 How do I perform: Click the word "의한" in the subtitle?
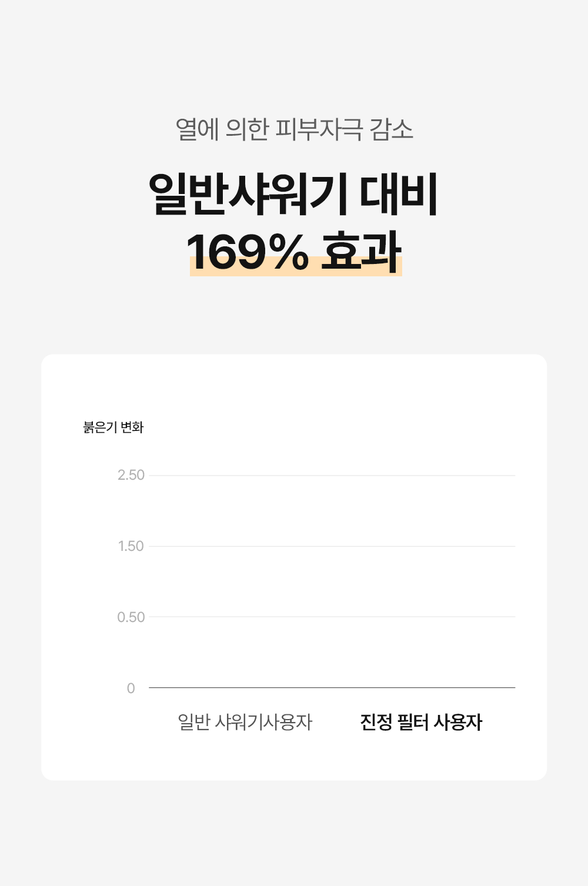click(x=248, y=129)
